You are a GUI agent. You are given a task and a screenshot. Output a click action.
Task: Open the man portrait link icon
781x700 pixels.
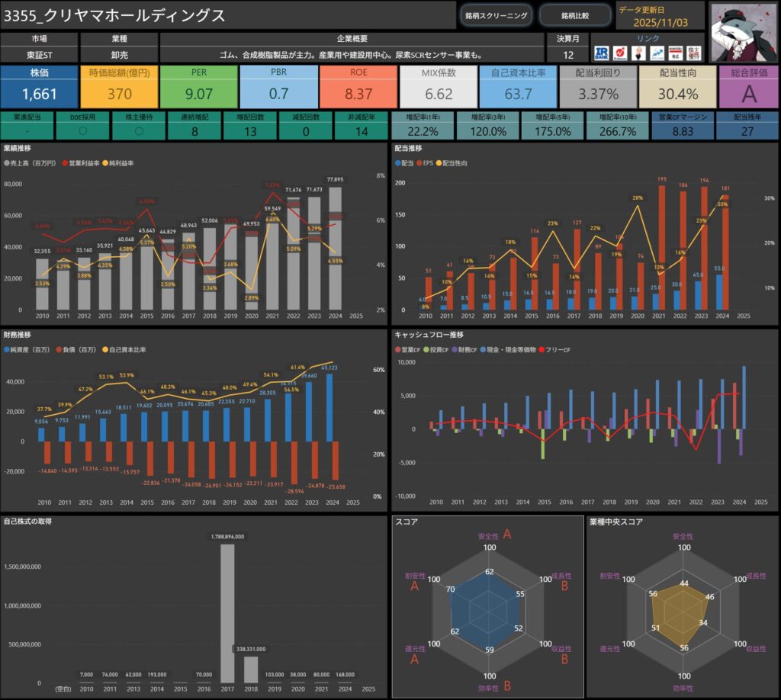[x=638, y=53]
